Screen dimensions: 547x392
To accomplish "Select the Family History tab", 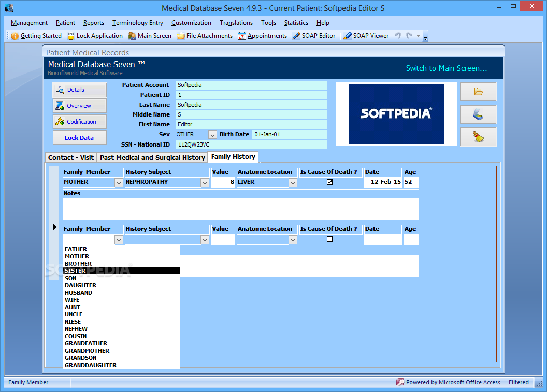I will coord(233,157).
